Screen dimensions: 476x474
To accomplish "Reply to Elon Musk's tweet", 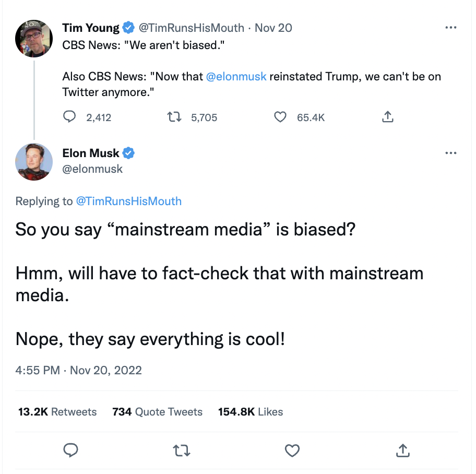I will (x=71, y=450).
